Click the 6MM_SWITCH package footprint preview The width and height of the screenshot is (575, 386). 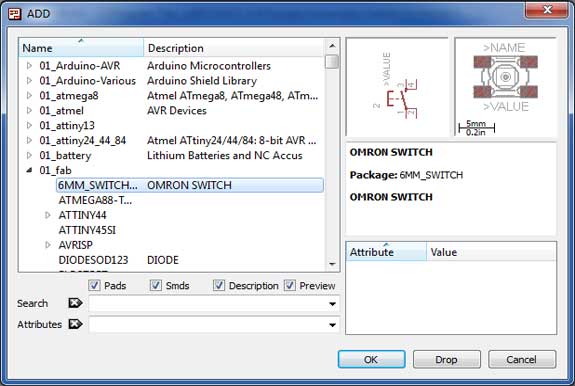pos(506,87)
